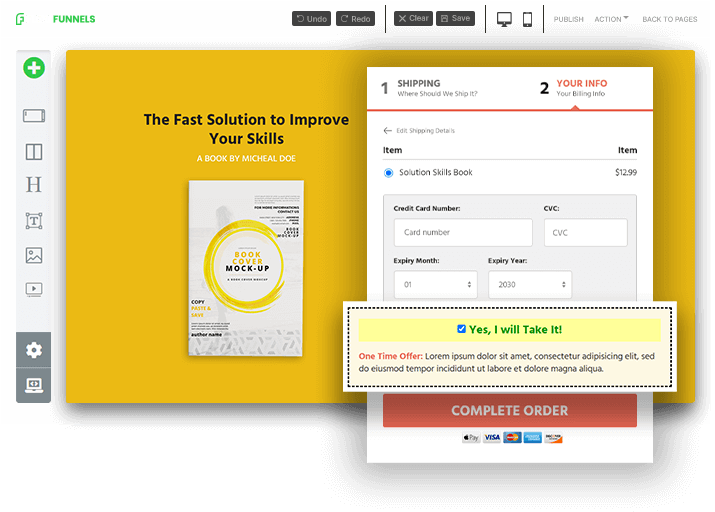Click Publish in the top bar

tap(568, 19)
